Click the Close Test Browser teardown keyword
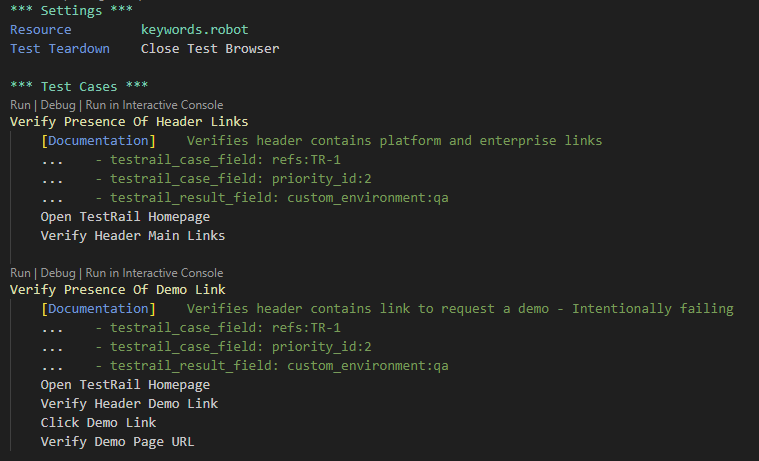The width and height of the screenshot is (759, 461). 210,49
